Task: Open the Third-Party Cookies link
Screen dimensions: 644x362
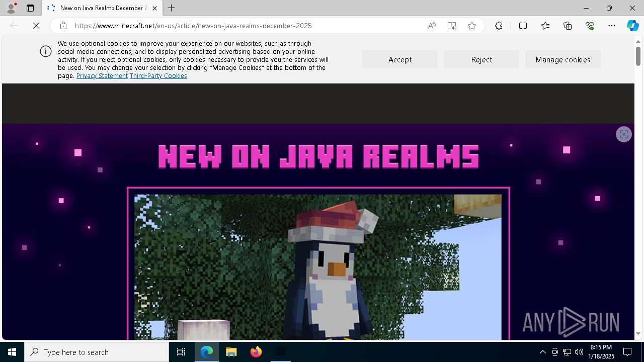Action: (x=158, y=75)
